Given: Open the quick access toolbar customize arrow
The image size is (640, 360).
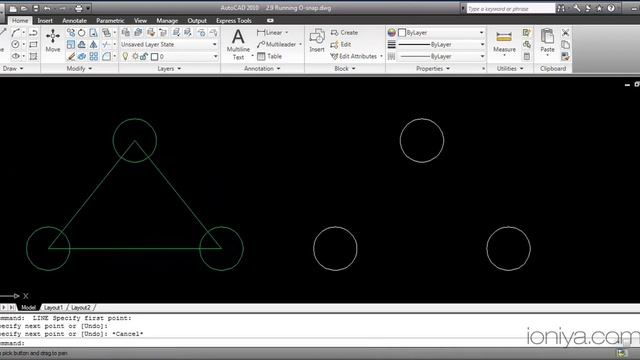Looking at the screenshot, I should (x=88, y=8).
